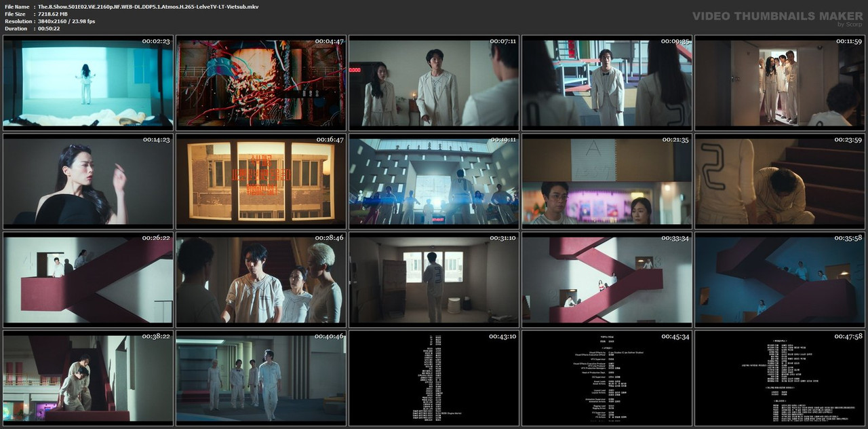Select the credits frame stamped 00:43:10
Viewport: 868px width, 429px height.
pos(434,377)
